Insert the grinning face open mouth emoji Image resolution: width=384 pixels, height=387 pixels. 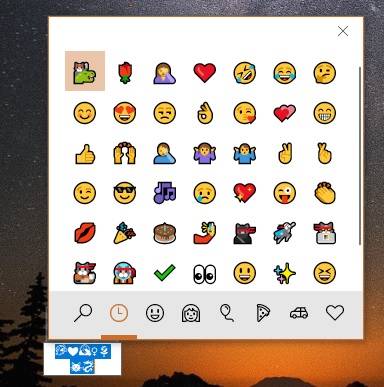(245, 273)
